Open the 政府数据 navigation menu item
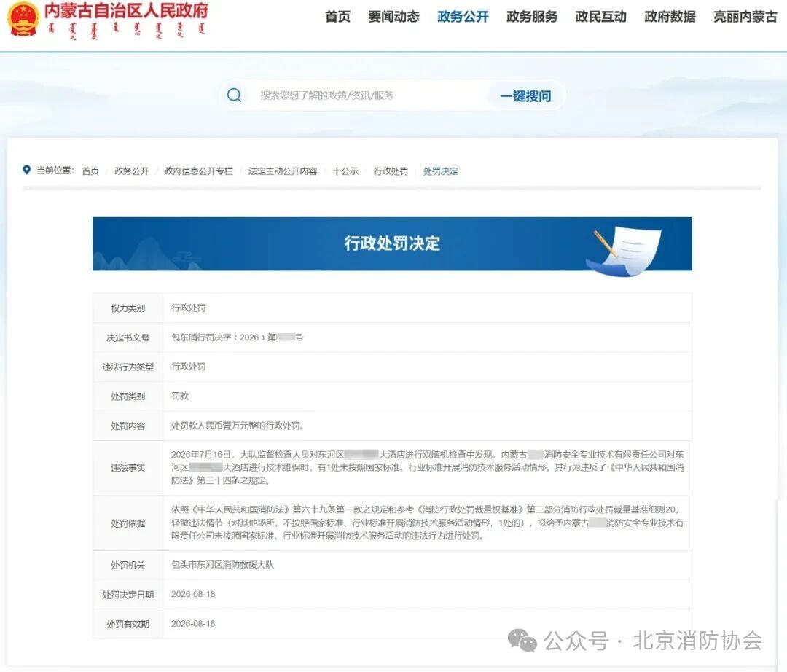The height and width of the screenshot is (672, 787). click(670, 17)
